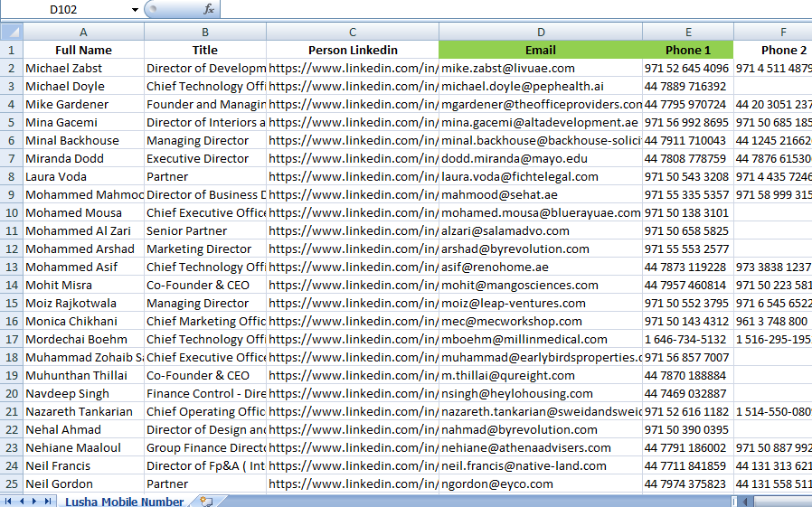This screenshot has width=812, height=507.
Task: Select the Michael Zabst name cell
Action: pyautogui.click(x=83, y=69)
